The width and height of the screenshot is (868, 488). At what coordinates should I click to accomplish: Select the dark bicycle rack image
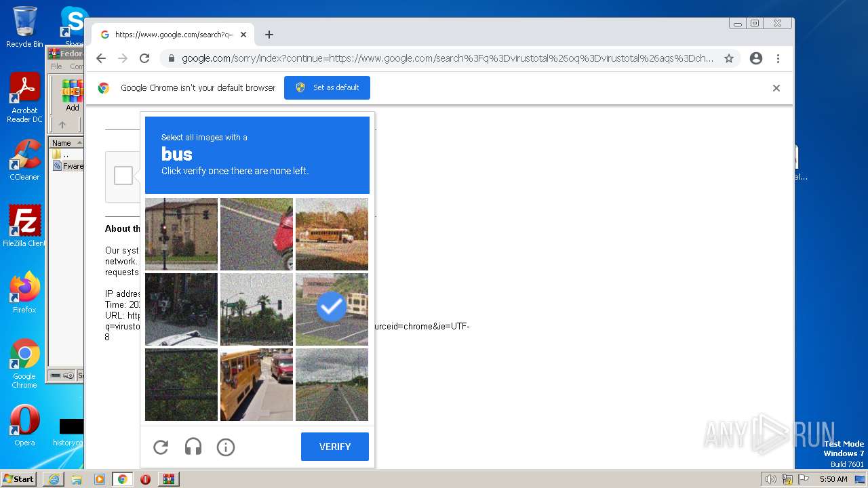coord(181,309)
